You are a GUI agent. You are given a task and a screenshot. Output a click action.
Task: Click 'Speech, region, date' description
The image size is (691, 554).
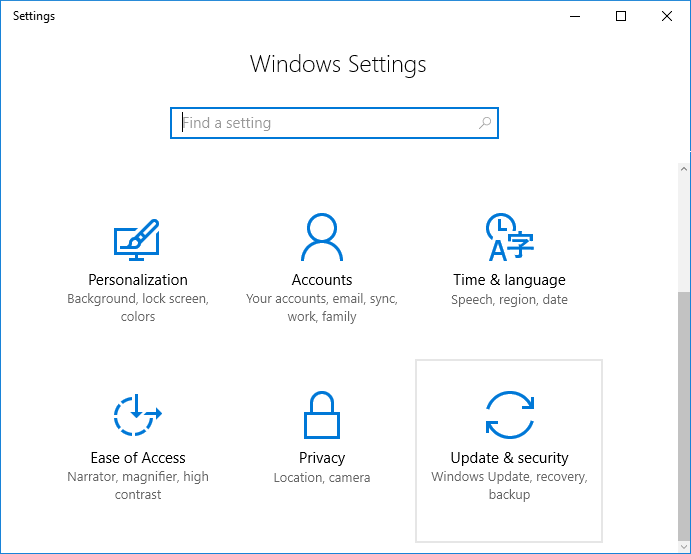[x=509, y=300]
